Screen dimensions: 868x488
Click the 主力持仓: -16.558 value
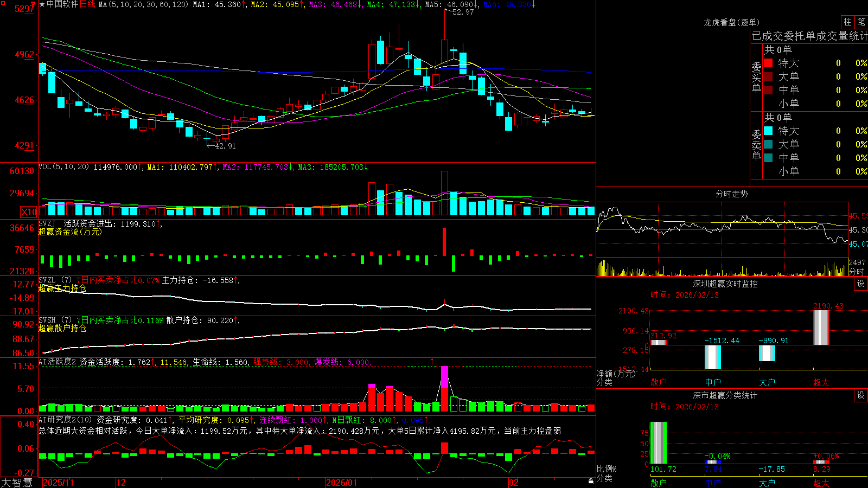click(197, 280)
